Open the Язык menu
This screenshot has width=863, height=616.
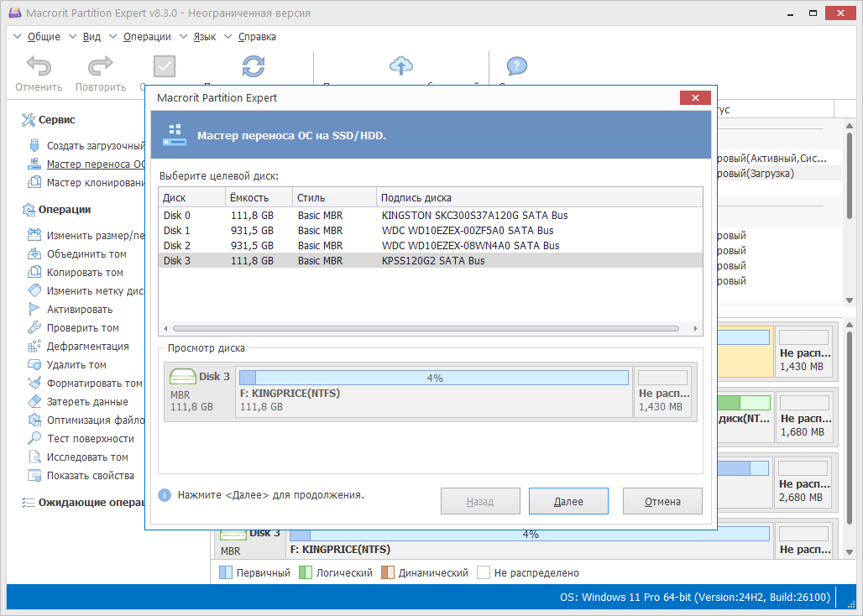(x=205, y=37)
